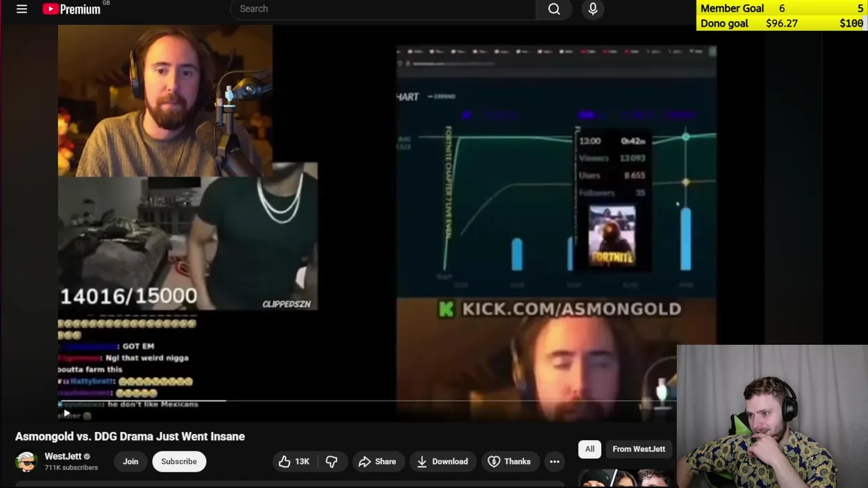The height and width of the screenshot is (488, 868).
Task: Click the 13K like count
Action: pos(302,462)
